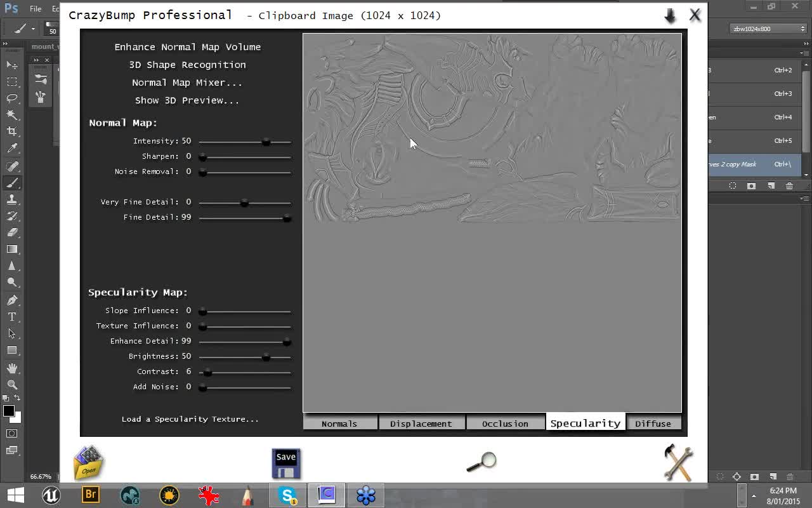Select the Dodge tool
The height and width of the screenshot is (508, 812).
[12, 283]
